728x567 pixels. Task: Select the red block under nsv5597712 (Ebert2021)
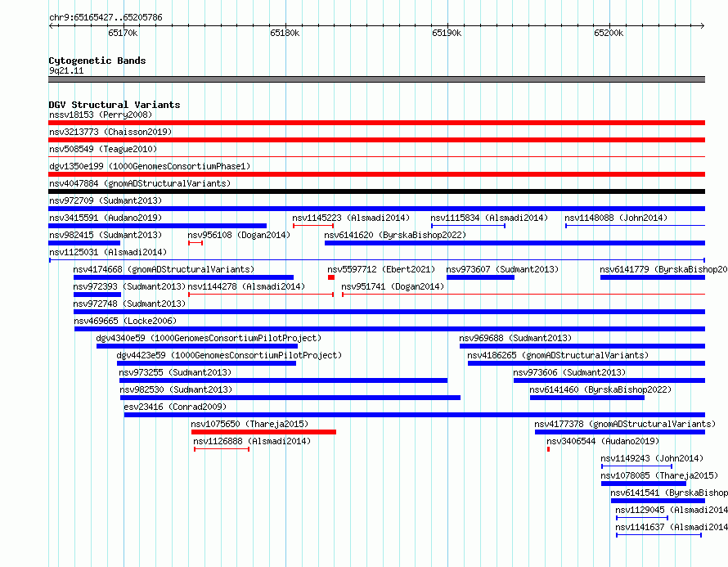coord(331,277)
